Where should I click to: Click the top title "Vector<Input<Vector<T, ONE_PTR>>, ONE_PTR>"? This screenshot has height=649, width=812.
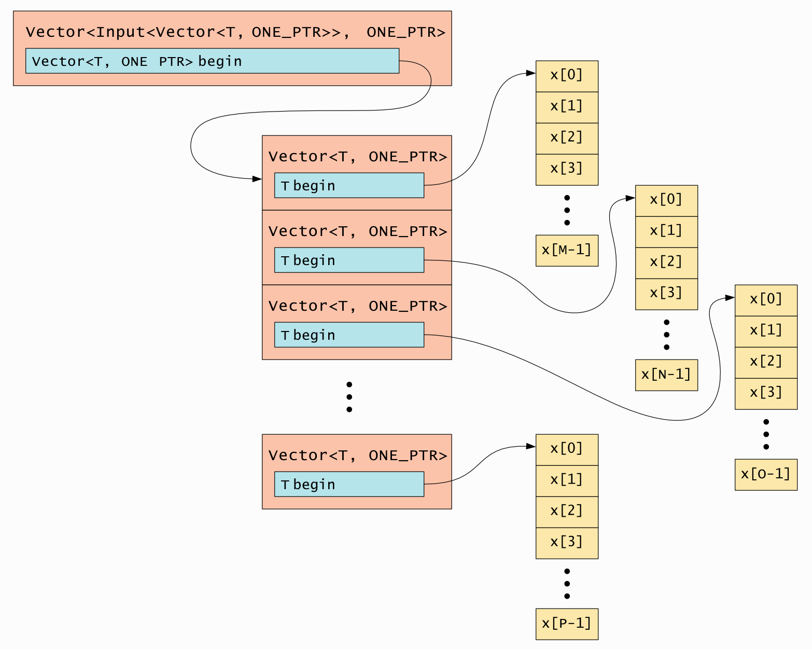tap(235, 32)
